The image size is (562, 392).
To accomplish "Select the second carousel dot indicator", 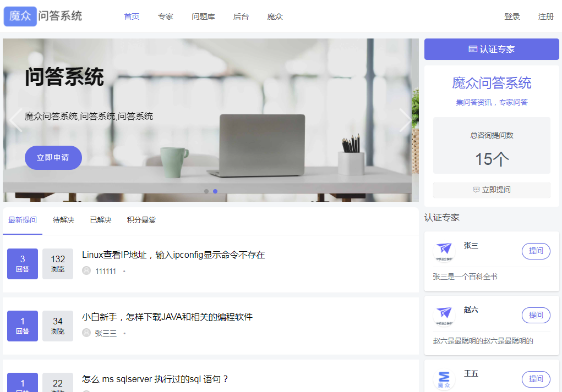I will pyautogui.click(x=215, y=191).
